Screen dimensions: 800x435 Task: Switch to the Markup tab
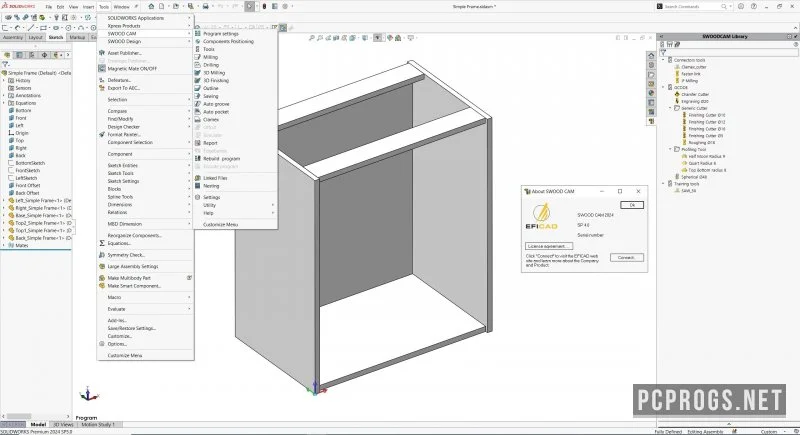coord(77,37)
